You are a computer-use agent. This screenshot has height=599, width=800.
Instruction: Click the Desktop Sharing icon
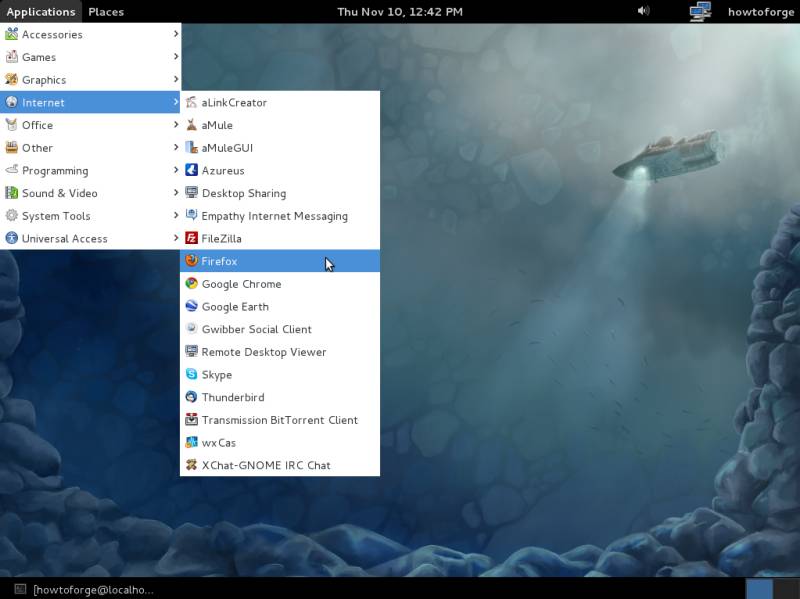(191, 193)
